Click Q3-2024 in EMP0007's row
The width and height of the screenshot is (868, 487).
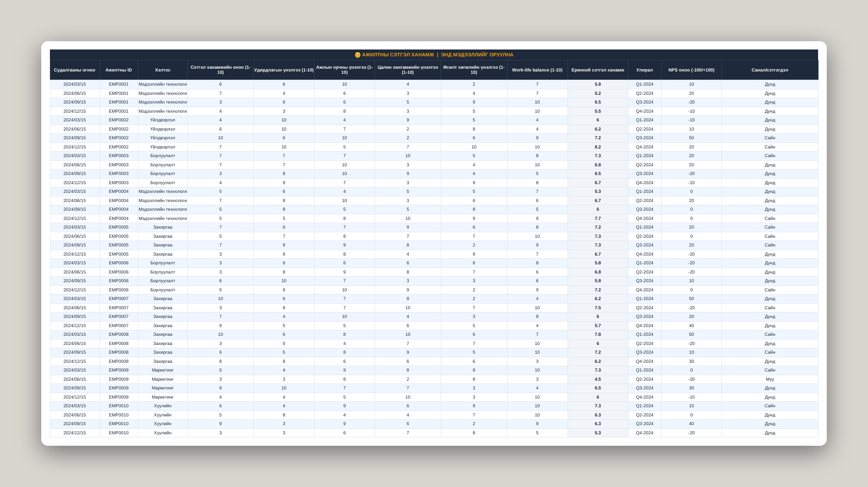(x=644, y=317)
